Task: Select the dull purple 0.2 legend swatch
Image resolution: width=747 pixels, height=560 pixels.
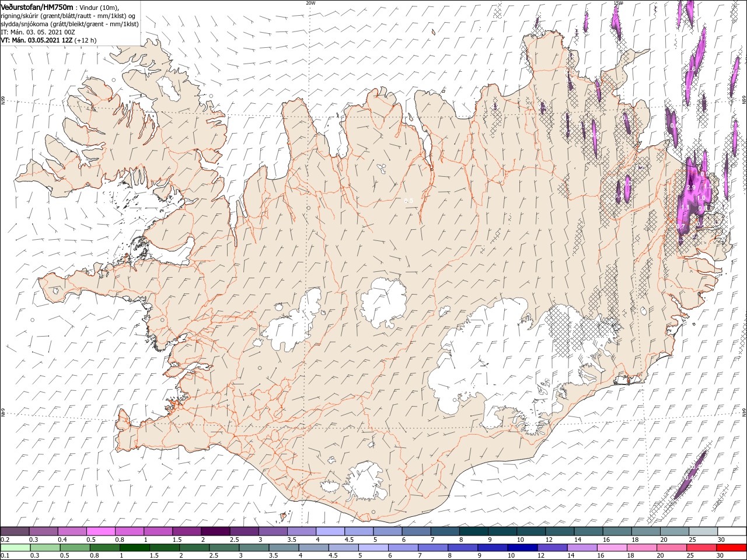Action: 15,531
